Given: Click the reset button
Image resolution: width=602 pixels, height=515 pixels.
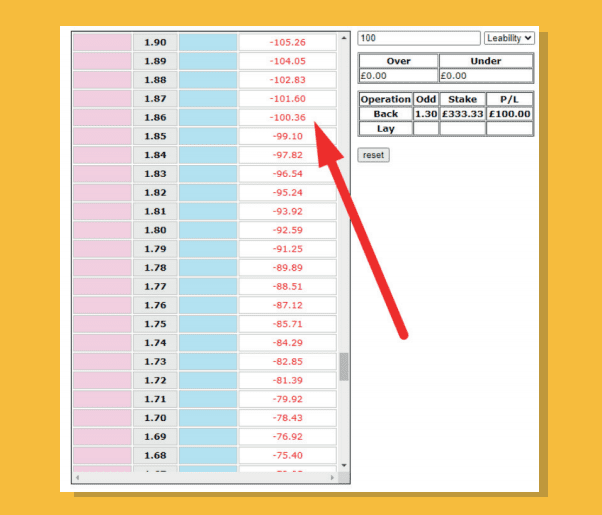Looking at the screenshot, I should (373, 155).
